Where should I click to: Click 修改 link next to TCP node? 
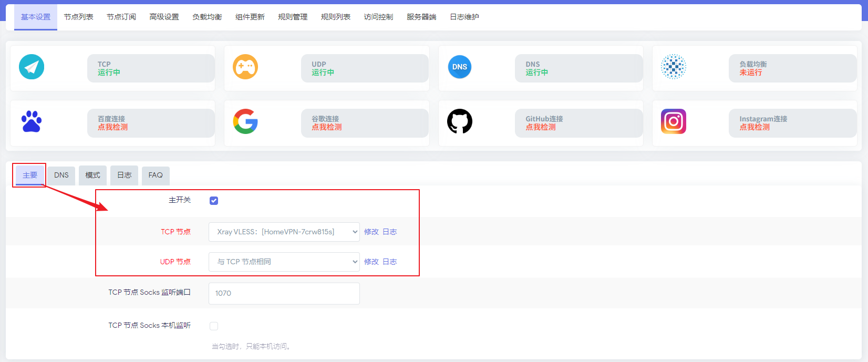371,232
